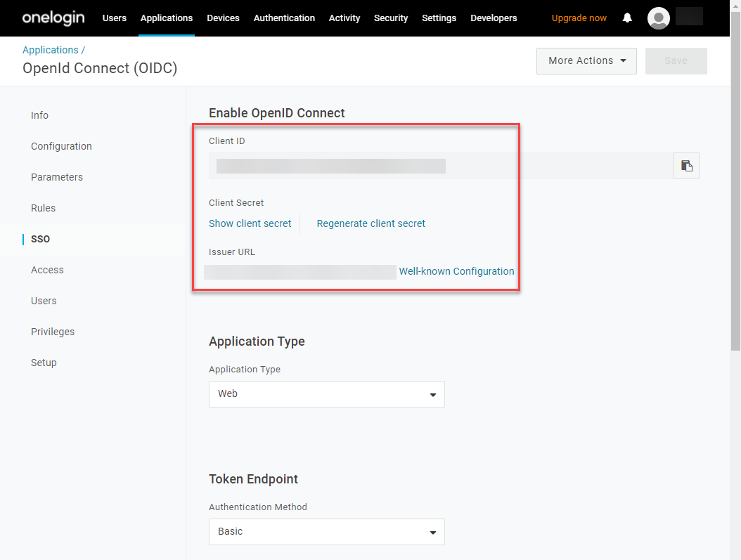Image resolution: width=741 pixels, height=560 pixels.
Task: Open the Users sidebar tab
Action: pyautogui.click(x=44, y=301)
